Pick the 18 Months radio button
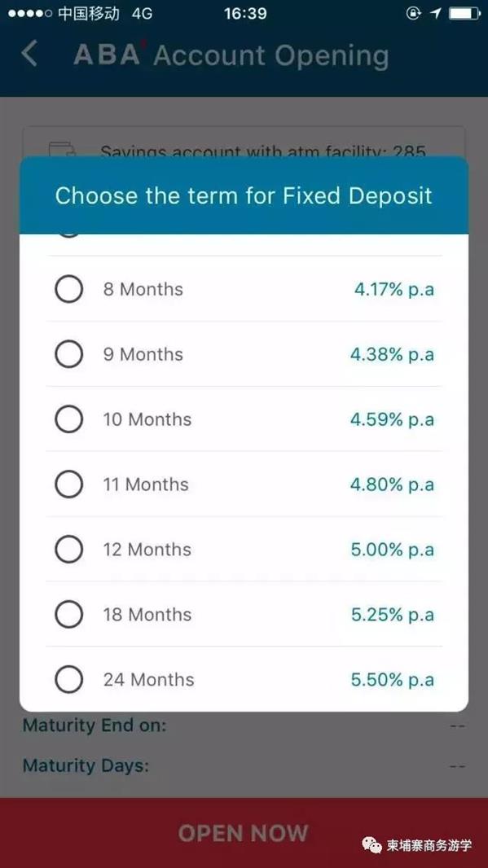488x868 pixels. (x=68, y=615)
